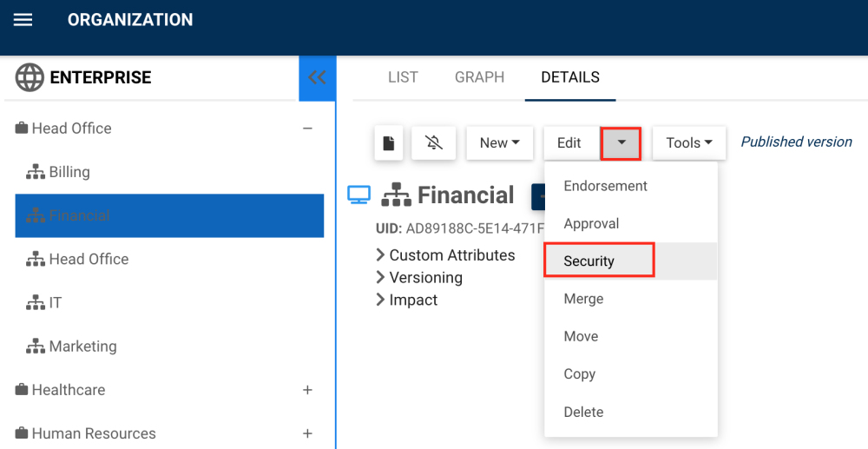Choose Endorsement from the dropdown menu

(x=605, y=186)
